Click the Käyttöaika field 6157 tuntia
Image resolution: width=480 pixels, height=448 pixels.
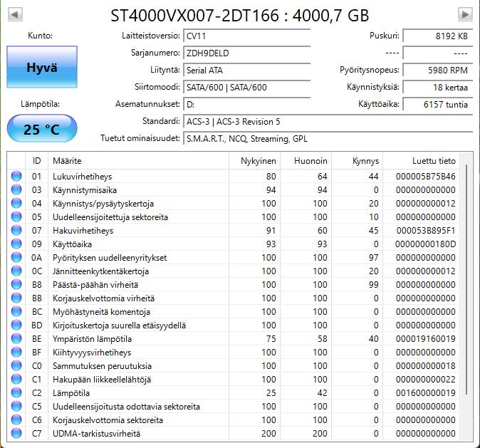pos(438,105)
